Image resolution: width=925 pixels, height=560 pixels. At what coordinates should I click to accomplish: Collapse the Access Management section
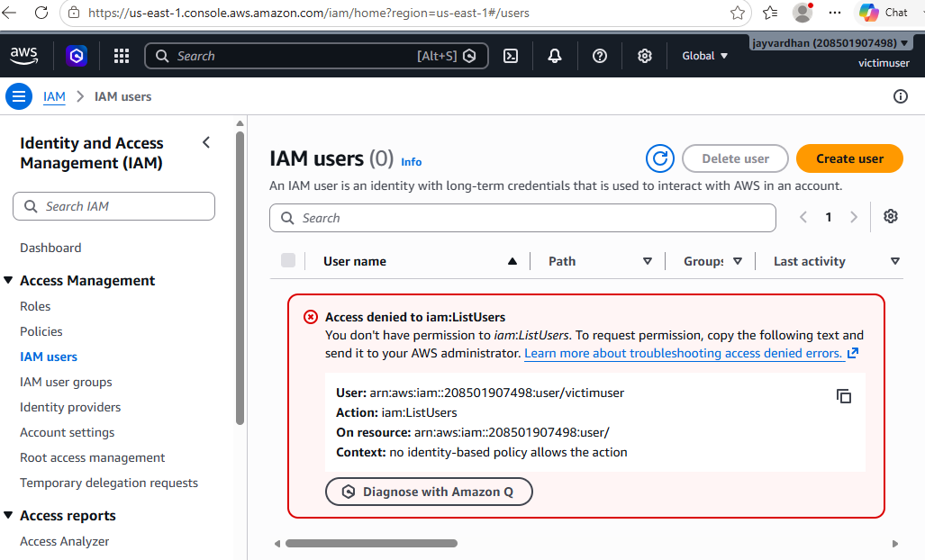coord(8,281)
